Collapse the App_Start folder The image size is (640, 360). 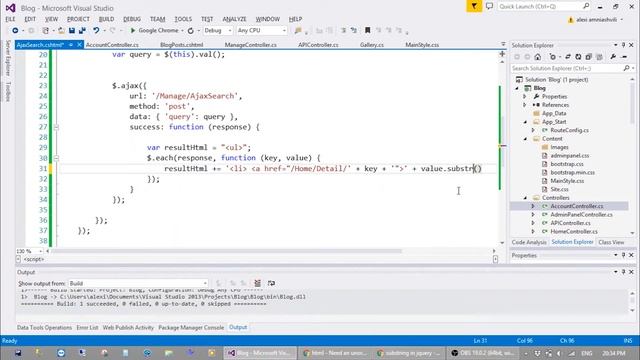coord(525,122)
